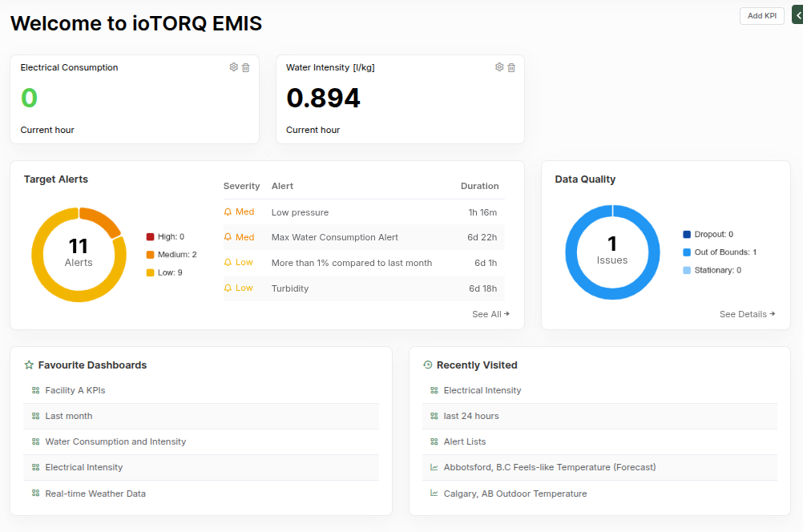803x532 pixels.
Task: Click the dark blue Dropout legend swatch
Action: click(687, 235)
